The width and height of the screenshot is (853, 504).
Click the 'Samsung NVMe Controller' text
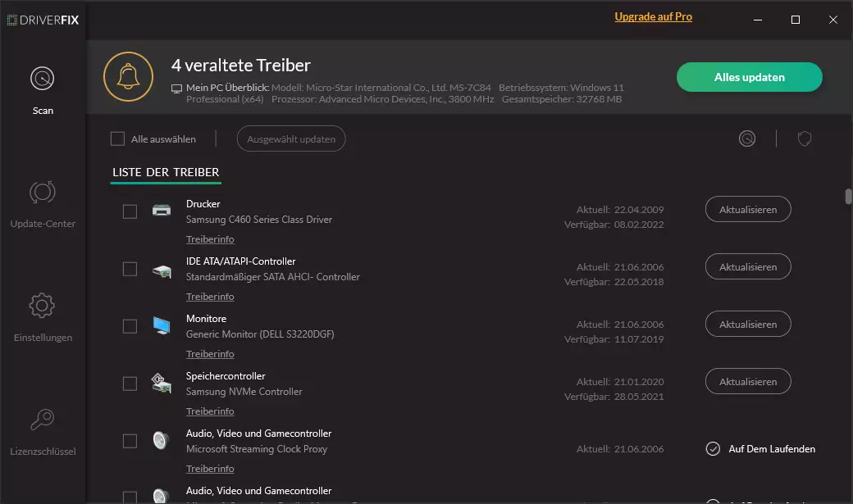[x=244, y=392]
